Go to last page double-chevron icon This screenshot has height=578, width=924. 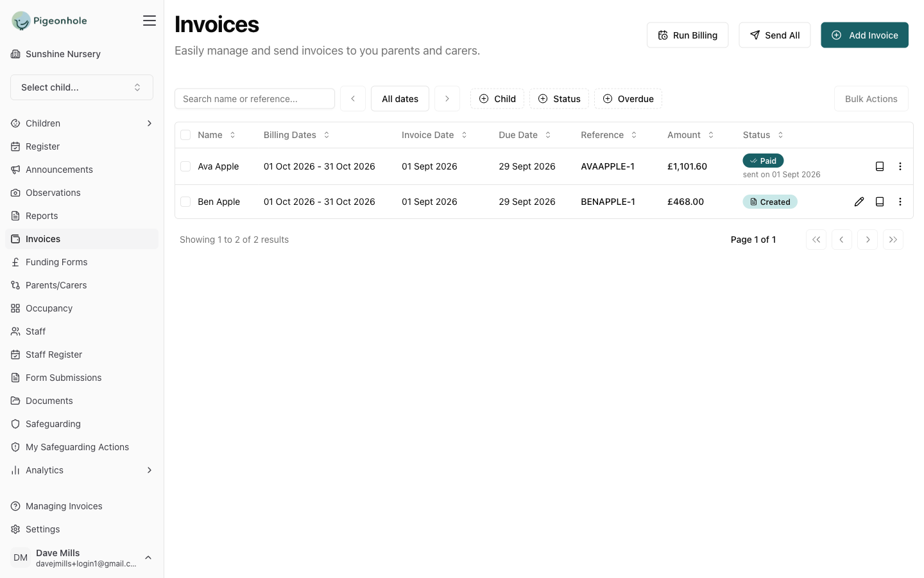coord(893,240)
